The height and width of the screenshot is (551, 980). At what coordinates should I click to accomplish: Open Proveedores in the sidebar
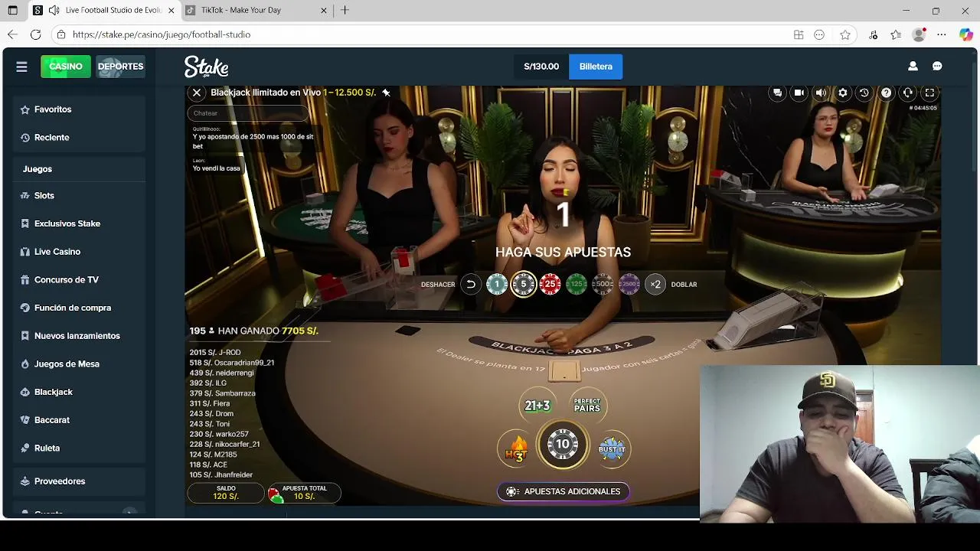coord(80,481)
